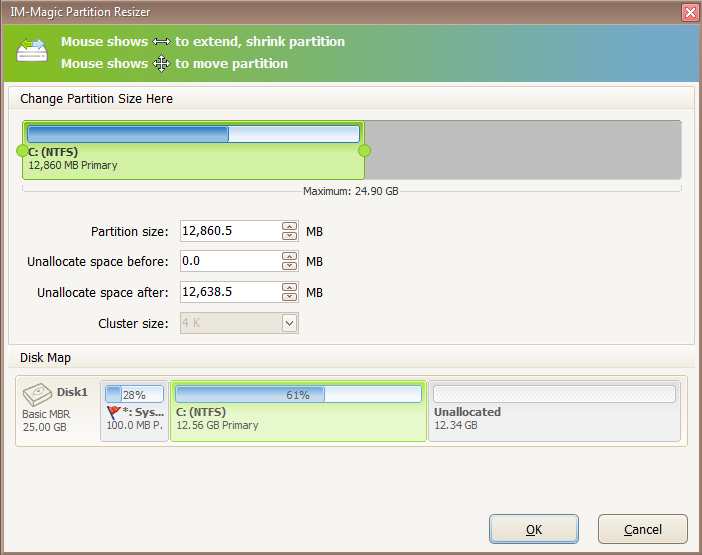This screenshot has height=555, width=702.
Task: Click the Maximum: 24.90 GB label
Action: 351,191
